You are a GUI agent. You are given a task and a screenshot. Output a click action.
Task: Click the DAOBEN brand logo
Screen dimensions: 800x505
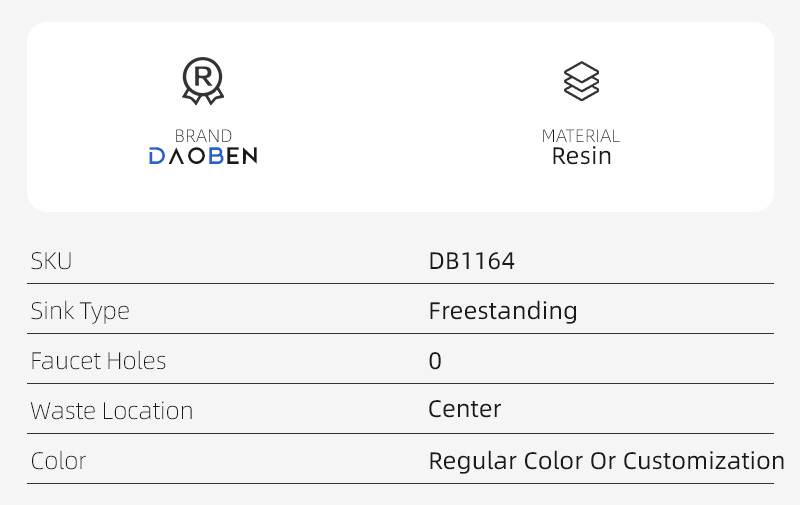click(x=203, y=155)
